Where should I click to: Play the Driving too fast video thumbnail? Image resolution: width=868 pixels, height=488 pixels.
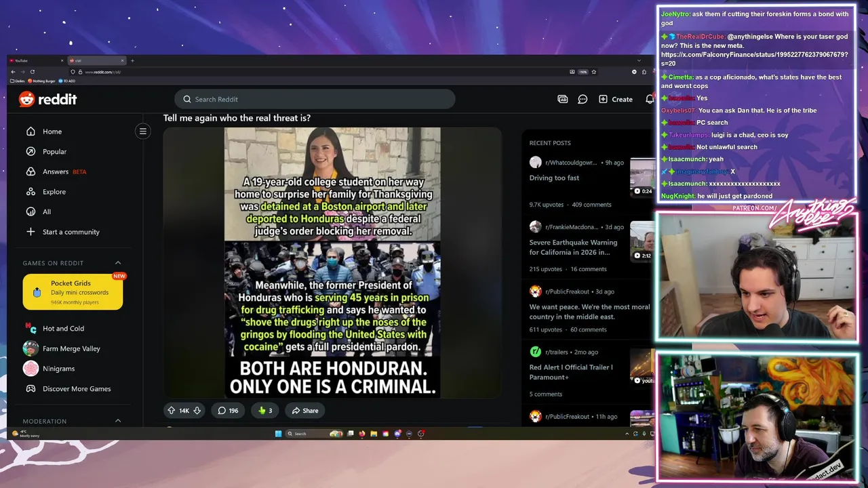coord(642,177)
